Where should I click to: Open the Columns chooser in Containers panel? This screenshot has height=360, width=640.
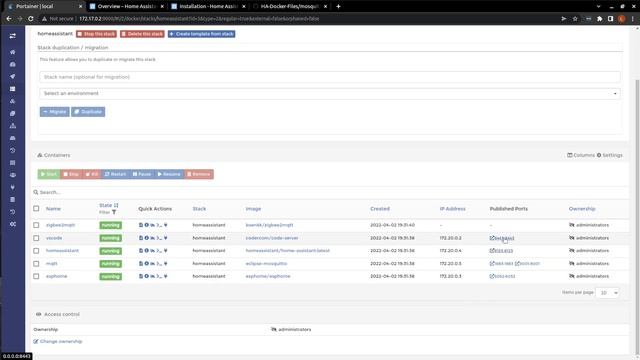pos(581,155)
